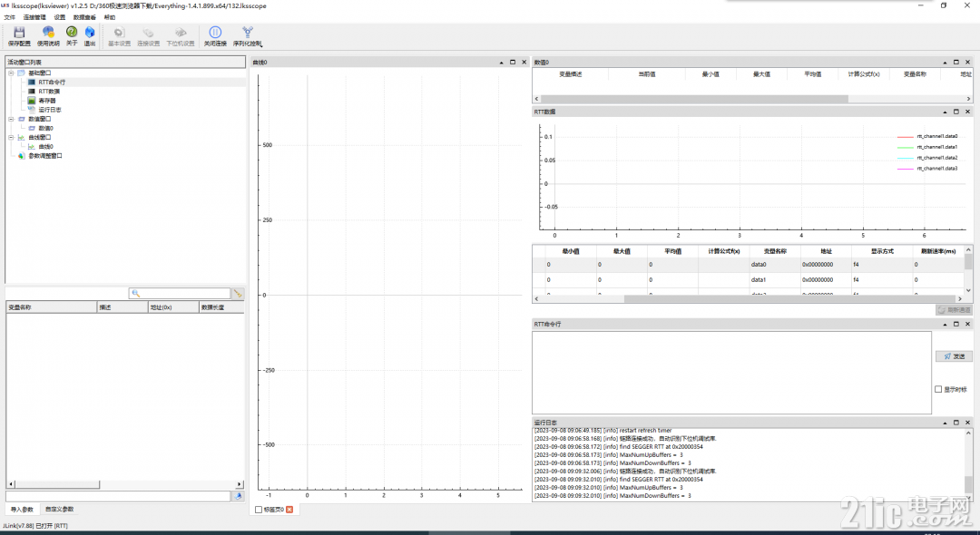Click the broom clear-search icon
The width and height of the screenshot is (980, 535).
point(238,294)
